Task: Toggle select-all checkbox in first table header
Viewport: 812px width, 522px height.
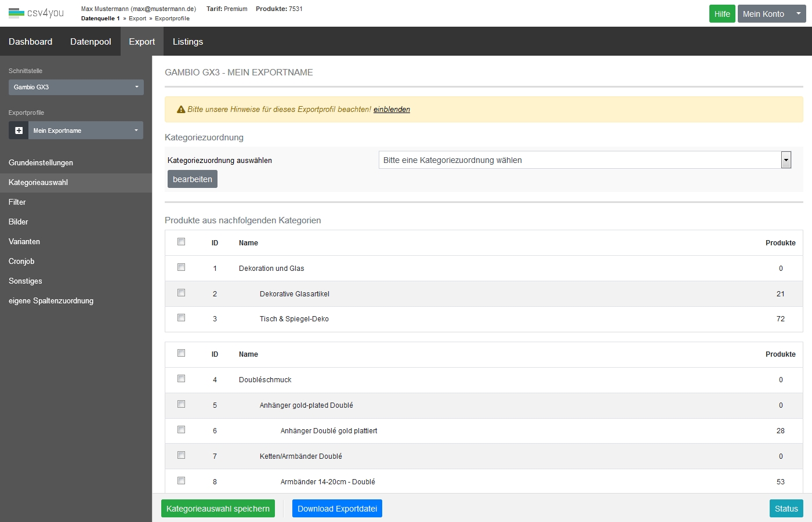Action: pyautogui.click(x=182, y=242)
